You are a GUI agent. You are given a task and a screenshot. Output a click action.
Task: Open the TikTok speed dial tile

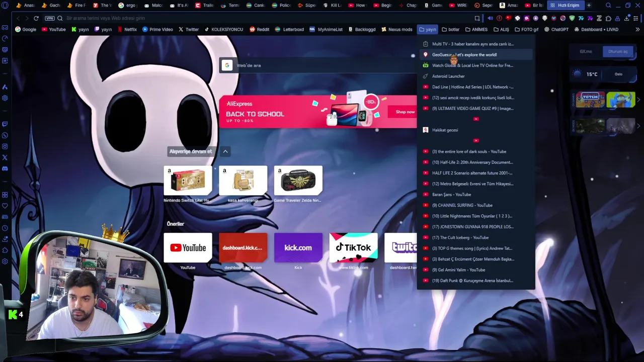pos(354,247)
